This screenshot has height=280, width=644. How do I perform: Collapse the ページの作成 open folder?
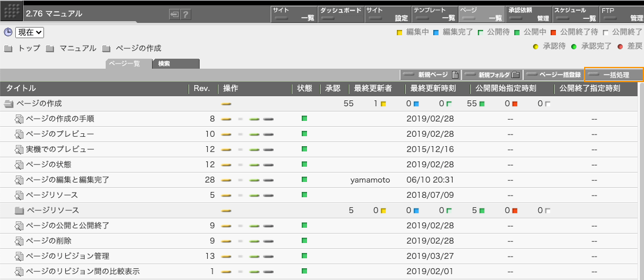[x=9, y=104]
